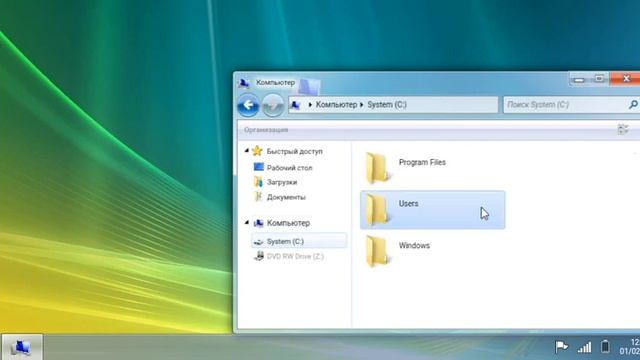Viewport: 640px width, 360px height.
Task: Click into the Поиск System (C:) search field
Action: click(565, 105)
